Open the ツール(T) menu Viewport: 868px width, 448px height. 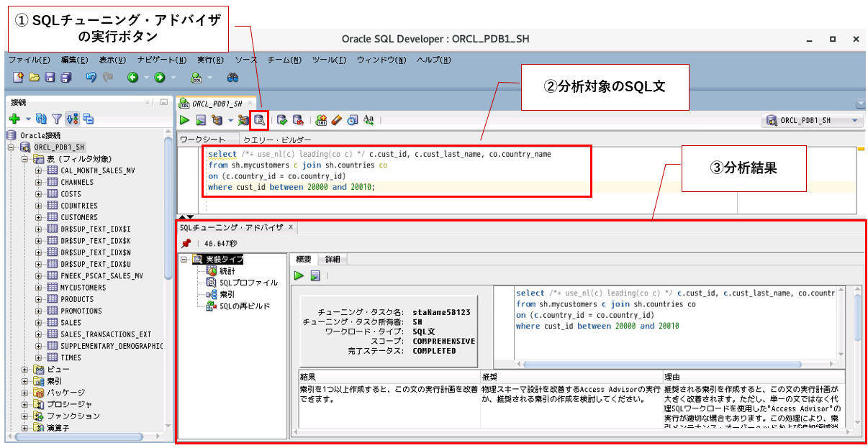point(330,60)
